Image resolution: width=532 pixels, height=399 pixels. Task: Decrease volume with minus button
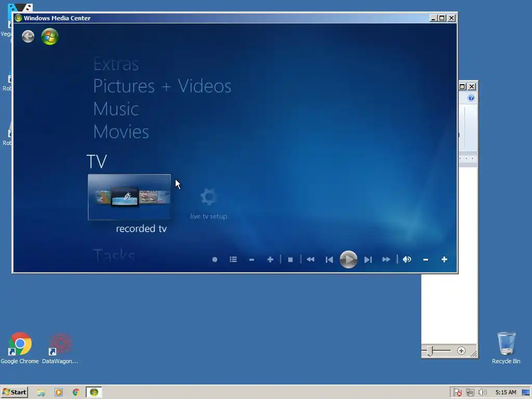(426, 260)
